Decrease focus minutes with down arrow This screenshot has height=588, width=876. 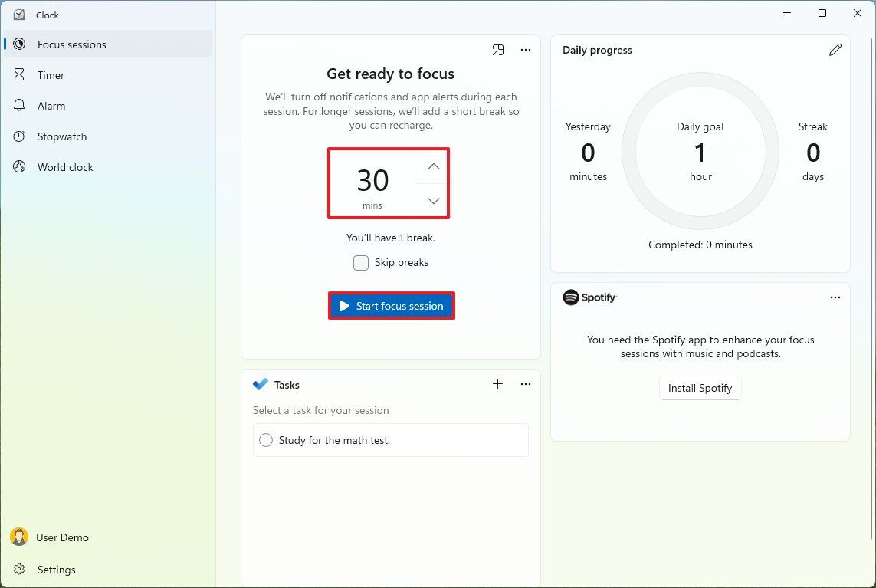[x=434, y=201]
